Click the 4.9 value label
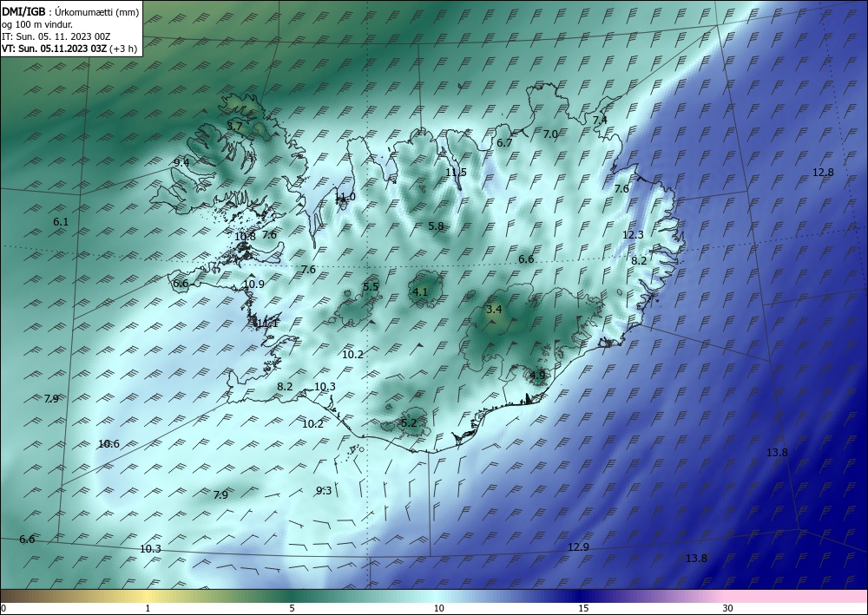This screenshot has width=868, height=615. [x=537, y=375]
